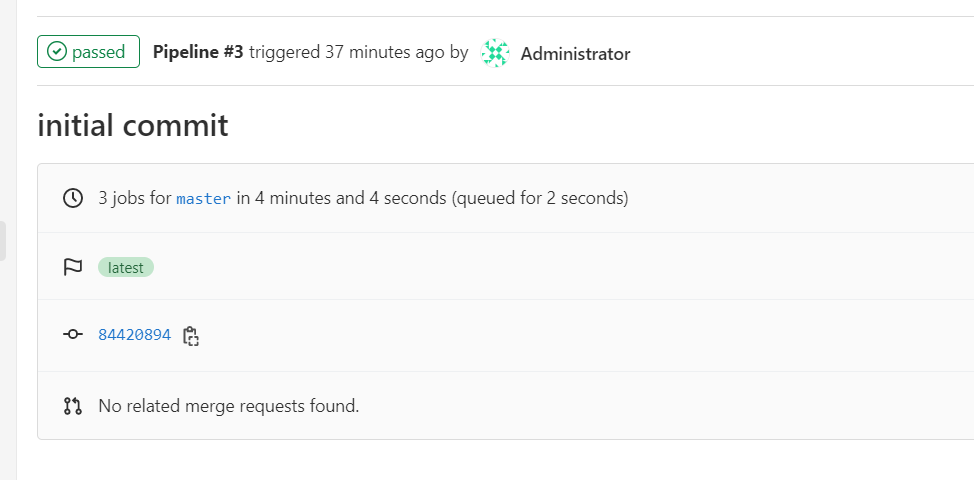Click the Pipeline #3 title text
Screen dimensions: 974x480
[198, 52]
